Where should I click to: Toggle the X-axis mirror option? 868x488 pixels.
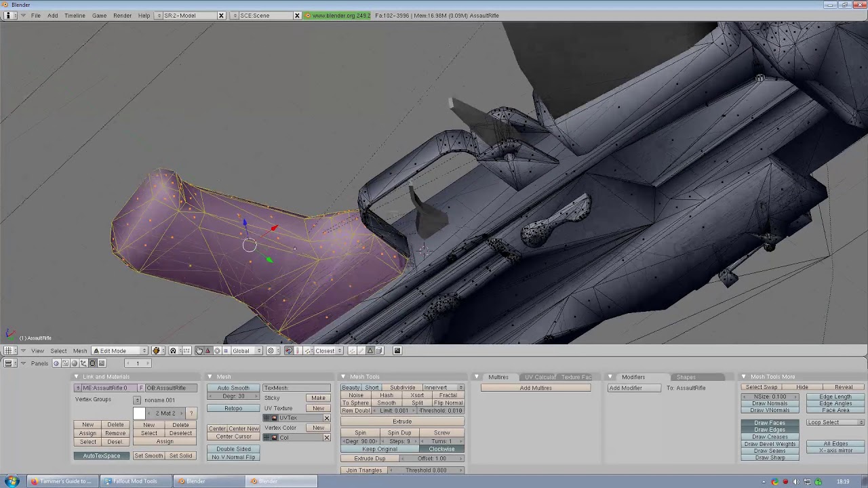835,451
